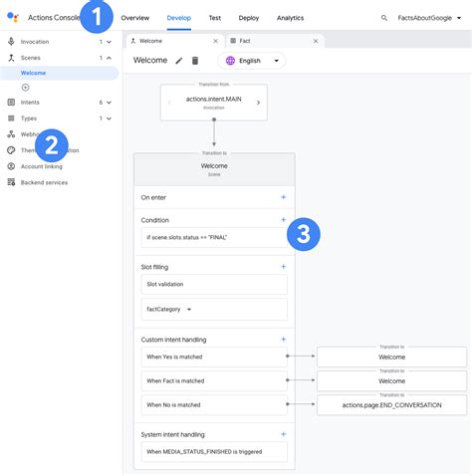The height and width of the screenshot is (476, 472).
Task: Open When No is matched handler
Action: click(214, 405)
